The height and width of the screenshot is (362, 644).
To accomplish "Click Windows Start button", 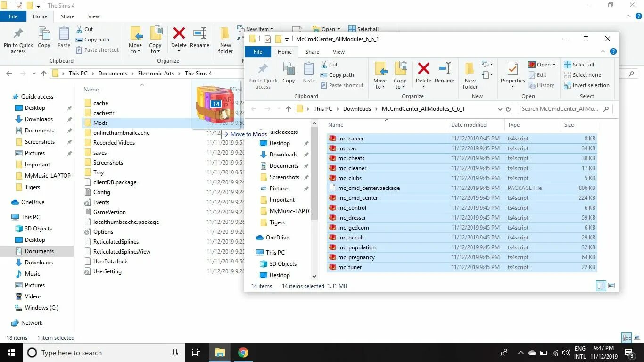I will 11,353.
